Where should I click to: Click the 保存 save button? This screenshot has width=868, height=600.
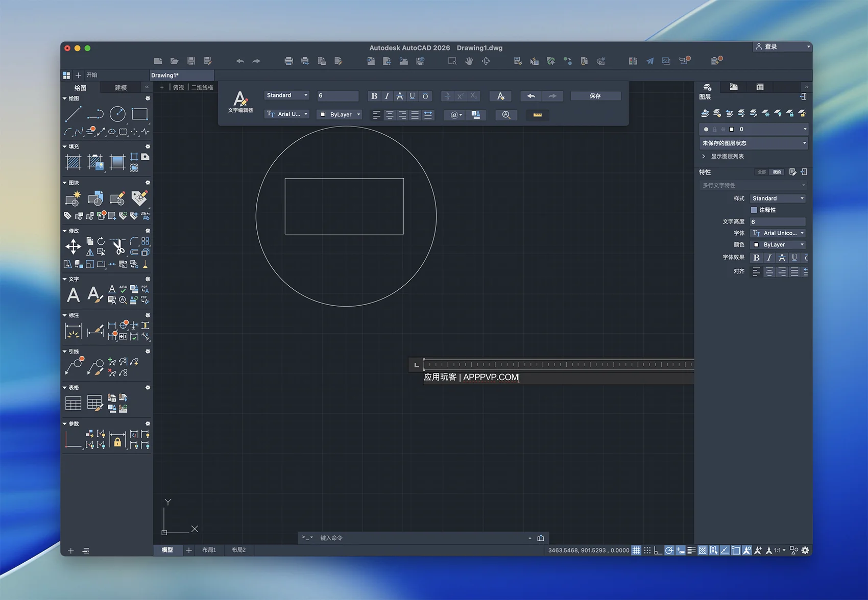tap(595, 96)
